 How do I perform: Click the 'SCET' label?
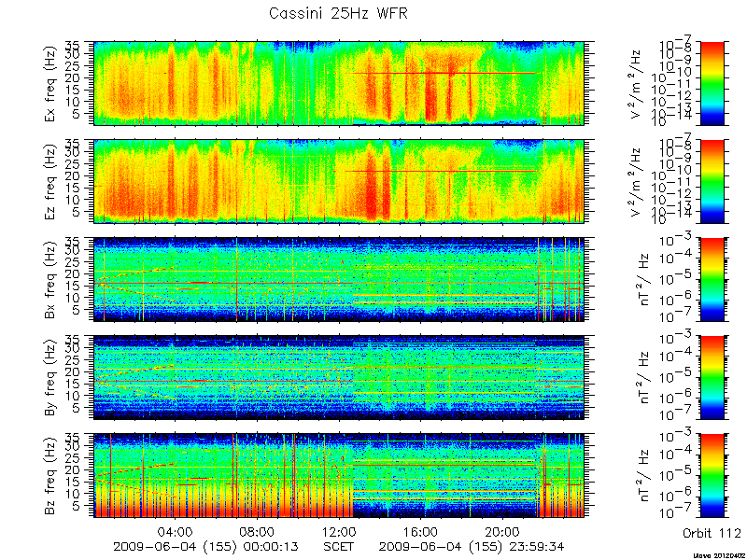click(339, 547)
